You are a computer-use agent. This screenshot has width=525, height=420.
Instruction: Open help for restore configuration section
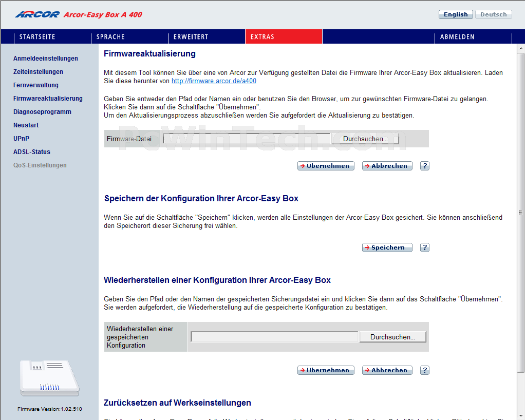click(x=424, y=370)
